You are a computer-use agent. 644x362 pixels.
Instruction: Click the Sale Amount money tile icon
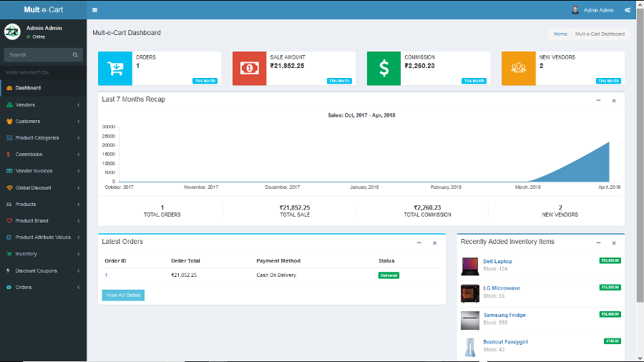tap(249, 69)
